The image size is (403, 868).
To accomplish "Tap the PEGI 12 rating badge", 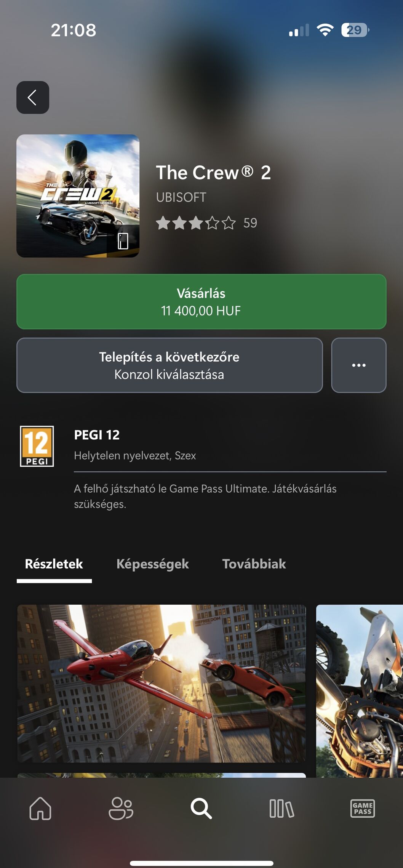I will coord(37,446).
